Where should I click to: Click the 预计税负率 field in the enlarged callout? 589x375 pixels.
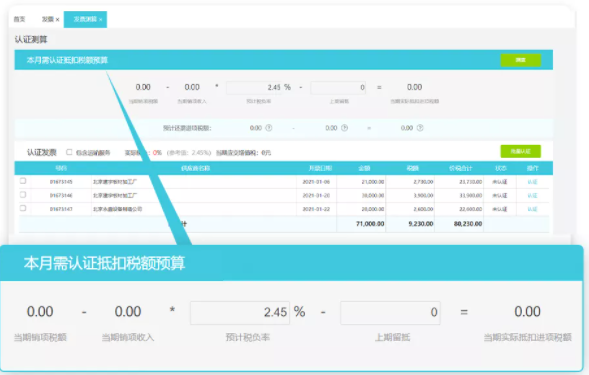click(x=240, y=313)
